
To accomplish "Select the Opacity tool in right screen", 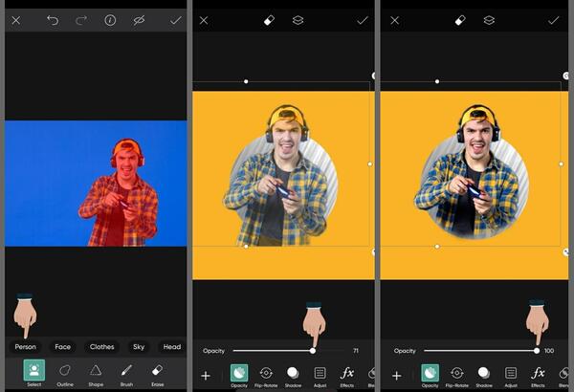I will (x=430, y=376).
